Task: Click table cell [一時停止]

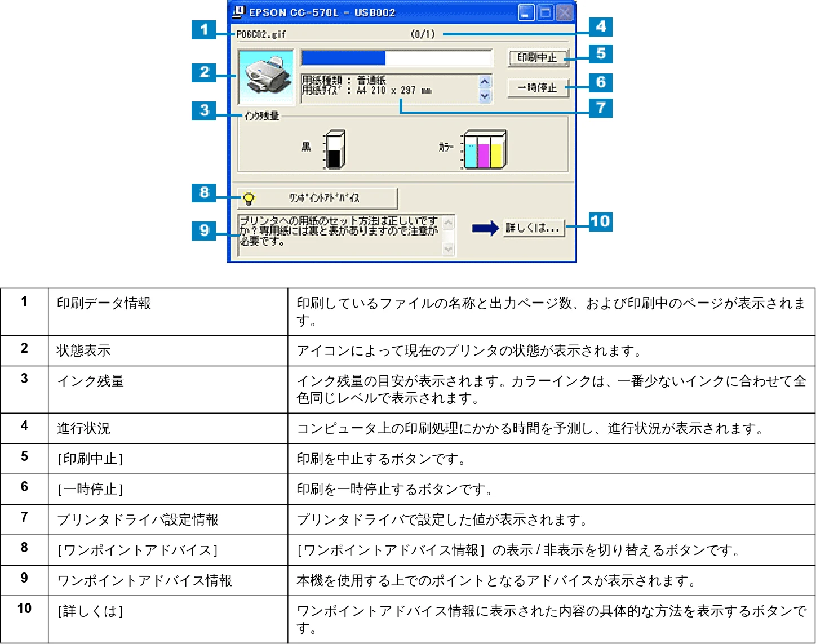Action: tap(168, 490)
